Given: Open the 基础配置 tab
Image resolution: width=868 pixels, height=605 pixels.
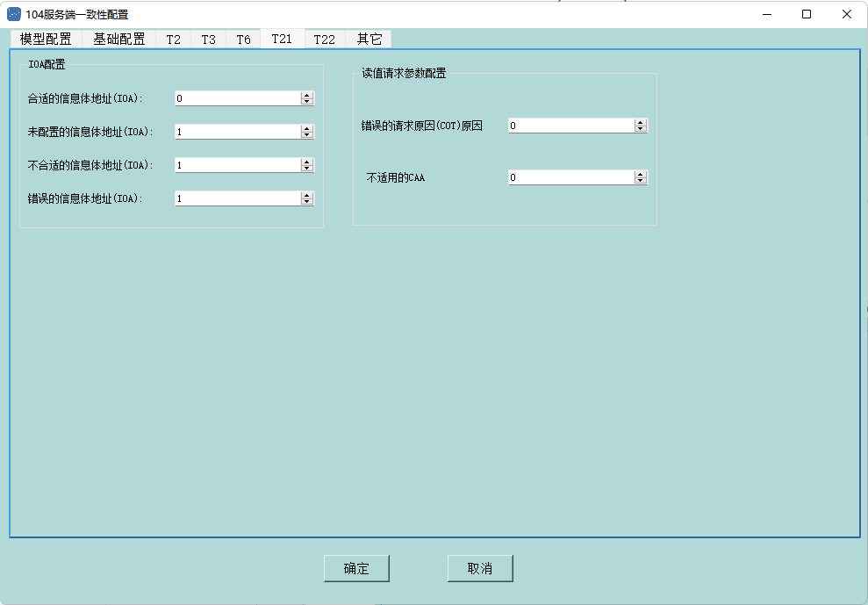Looking at the screenshot, I should click(x=119, y=40).
